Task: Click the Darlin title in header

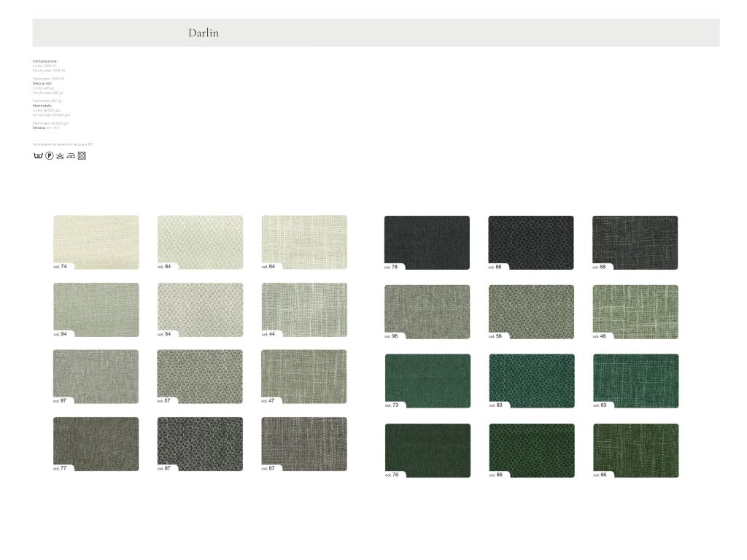Action: pyautogui.click(x=204, y=33)
